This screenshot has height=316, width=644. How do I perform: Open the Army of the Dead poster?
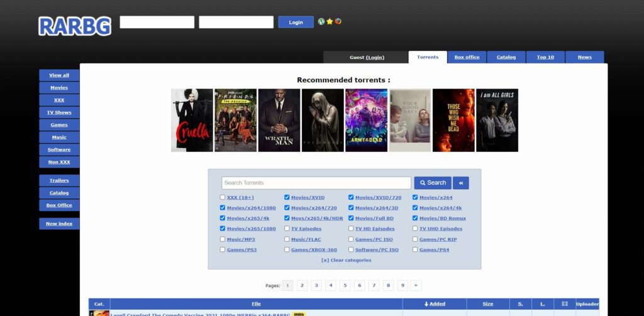click(x=367, y=120)
